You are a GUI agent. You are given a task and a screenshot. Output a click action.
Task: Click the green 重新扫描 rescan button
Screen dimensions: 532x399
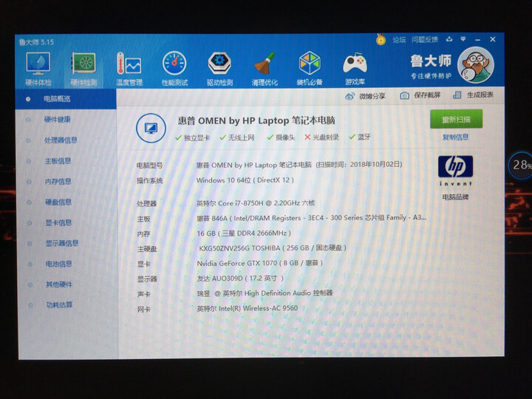(x=457, y=119)
